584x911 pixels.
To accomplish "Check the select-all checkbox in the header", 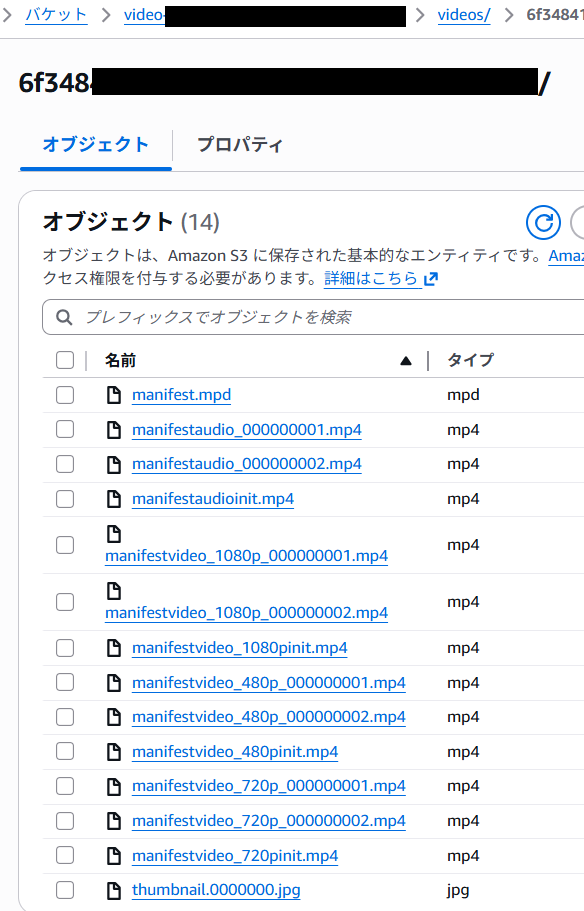I will [65, 360].
